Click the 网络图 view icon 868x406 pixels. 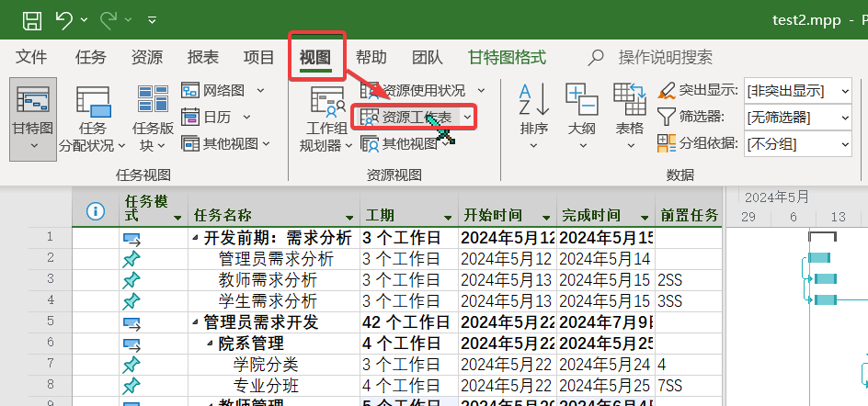pyautogui.click(x=189, y=90)
